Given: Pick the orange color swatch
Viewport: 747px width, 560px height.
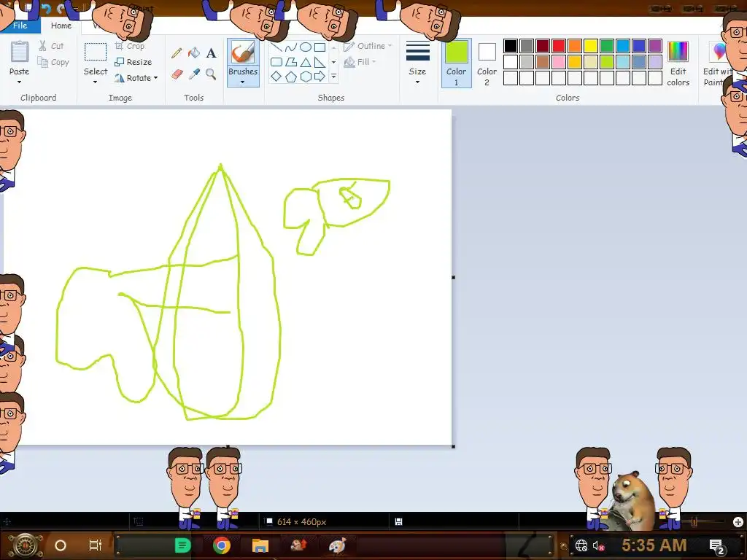Looking at the screenshot, I should 575,46.
